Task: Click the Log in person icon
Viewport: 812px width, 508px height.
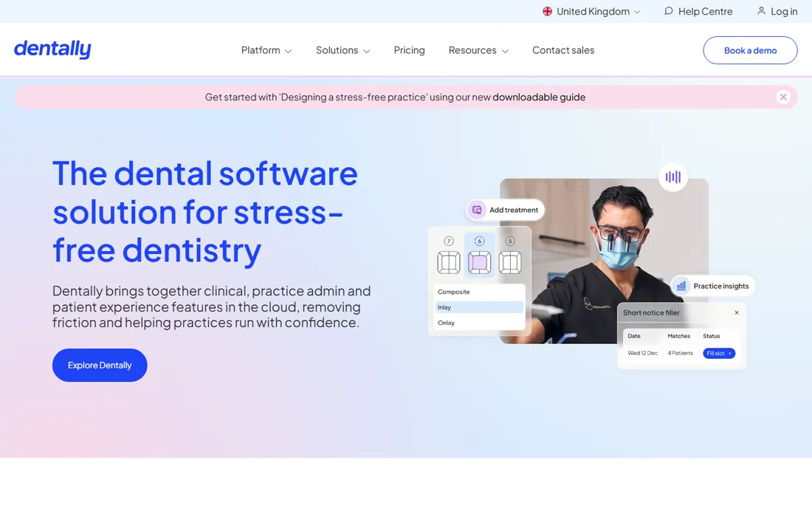Action: tap(761, 11)
